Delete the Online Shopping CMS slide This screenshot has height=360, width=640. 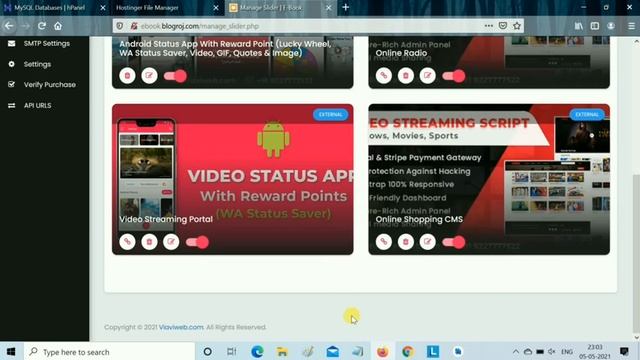[406, 242]
